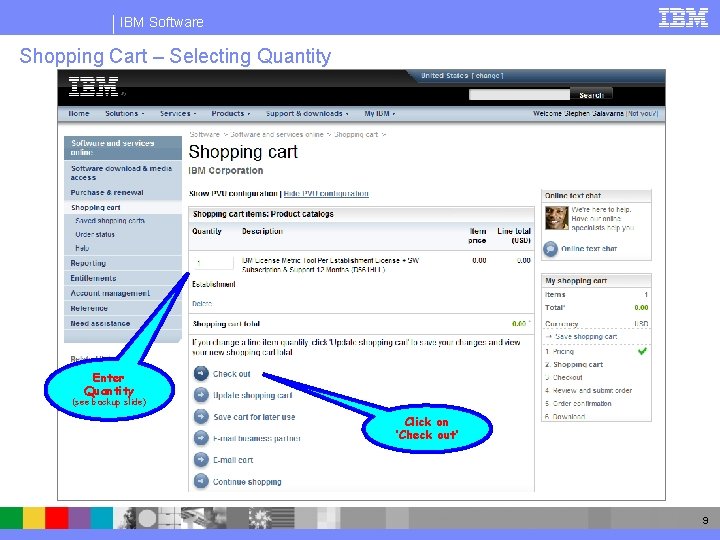The width and height of the screenshot is (720, 540).
Task: Click the My shopping cart panel header
Action: tap(596, 281)
